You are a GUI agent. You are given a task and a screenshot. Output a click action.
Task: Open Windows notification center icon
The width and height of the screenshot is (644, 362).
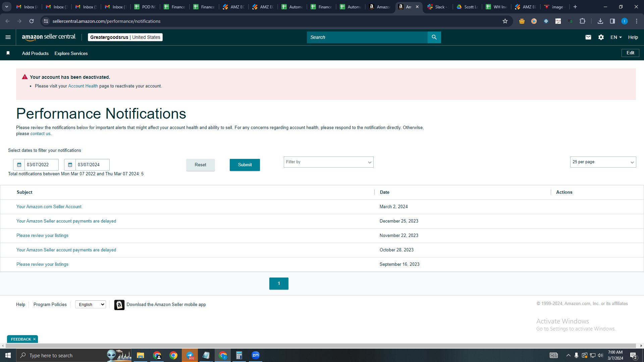click(x=634, y=355)
